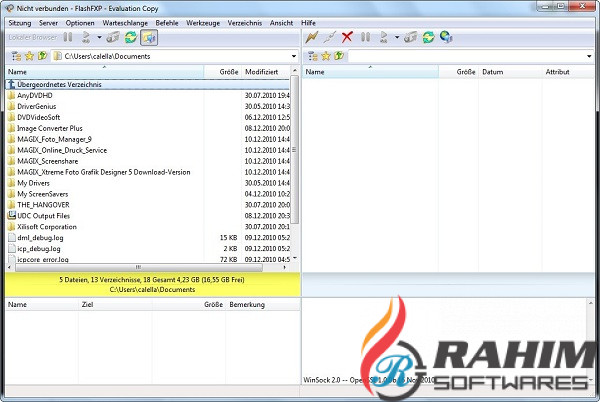
Task: Click the right pane transfer queue play icon
Action: 383,37
